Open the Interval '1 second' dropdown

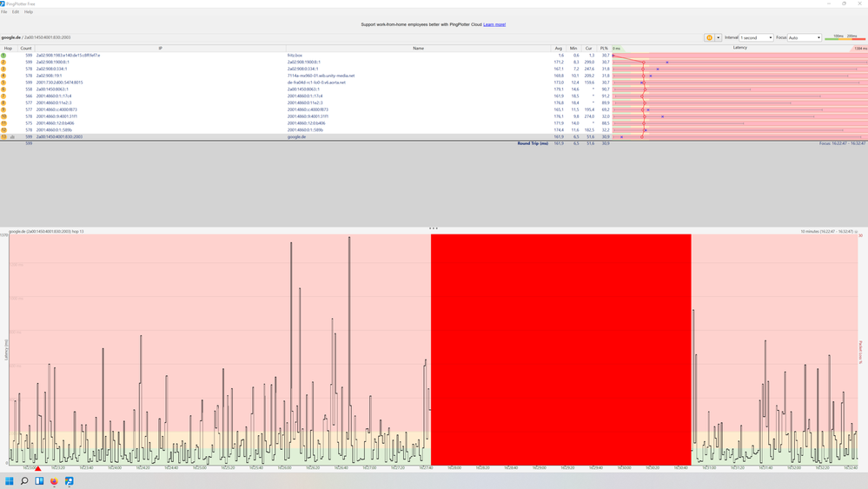756,37
